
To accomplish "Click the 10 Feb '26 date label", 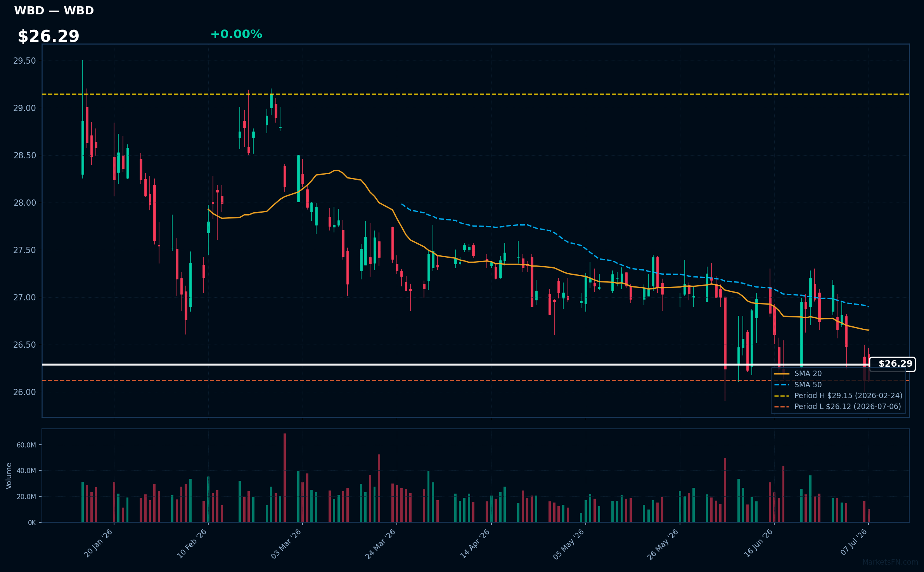I will (192, 543).
